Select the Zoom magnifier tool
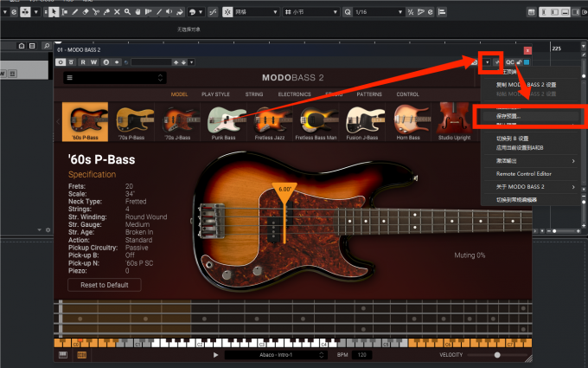 pyautogui.click(x=127, y=12)
